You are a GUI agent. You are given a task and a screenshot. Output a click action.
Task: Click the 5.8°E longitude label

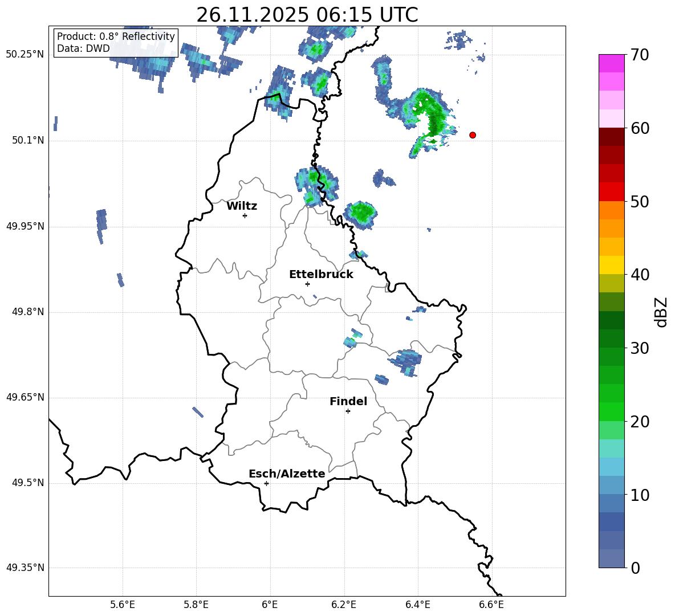click(196, 605)
